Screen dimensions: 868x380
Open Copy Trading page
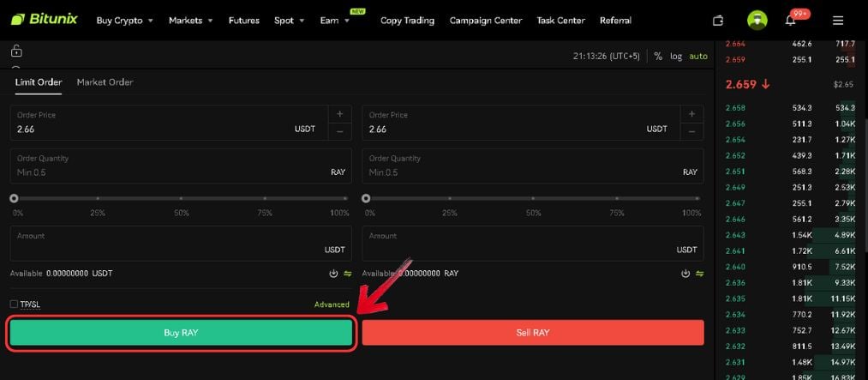[x=407, y=21]
